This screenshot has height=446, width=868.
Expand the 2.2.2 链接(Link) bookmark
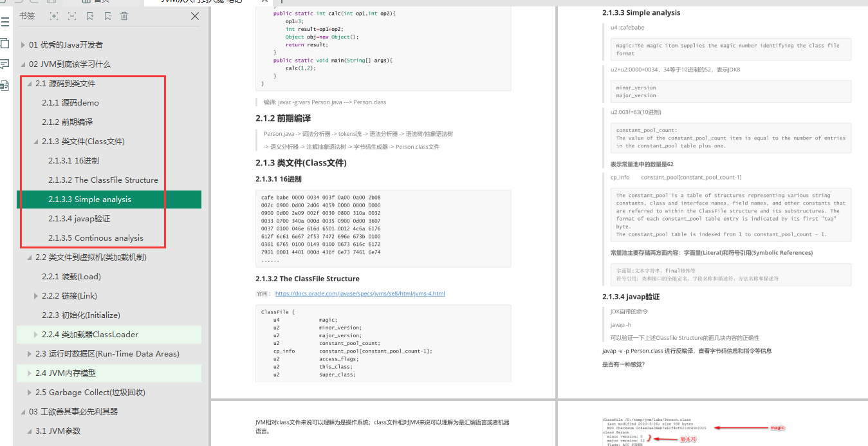(36, 296)
